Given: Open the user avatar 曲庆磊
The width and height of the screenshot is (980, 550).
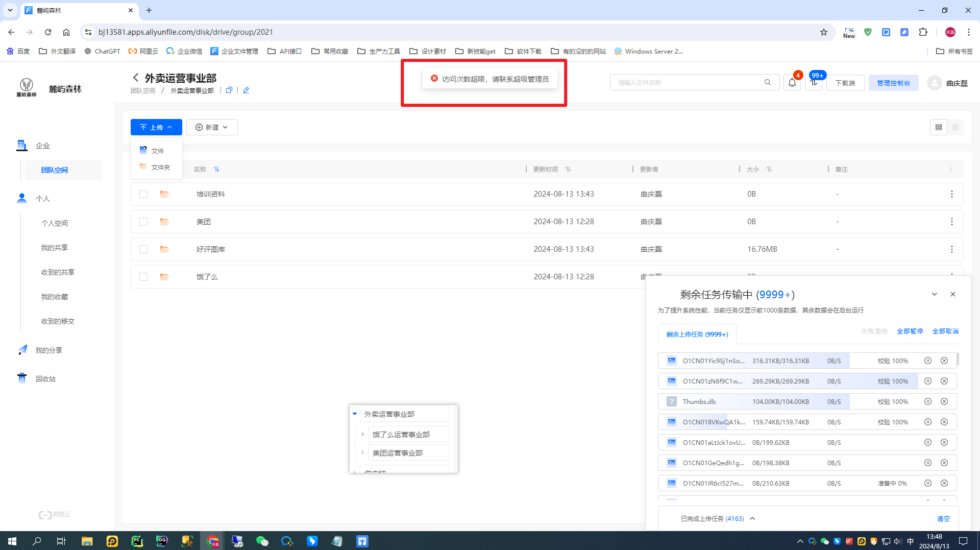Looking at the screenshot, I should tap(935, 83).
